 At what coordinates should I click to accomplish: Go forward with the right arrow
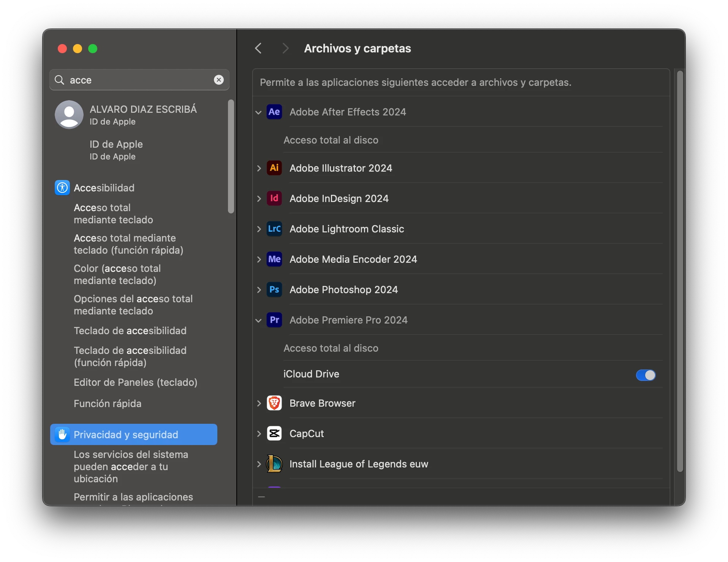[x=285, y=48]
